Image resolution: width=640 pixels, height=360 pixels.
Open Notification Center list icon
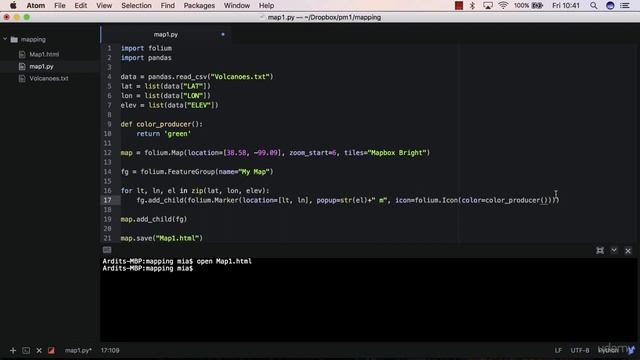[x=625, y=6]
